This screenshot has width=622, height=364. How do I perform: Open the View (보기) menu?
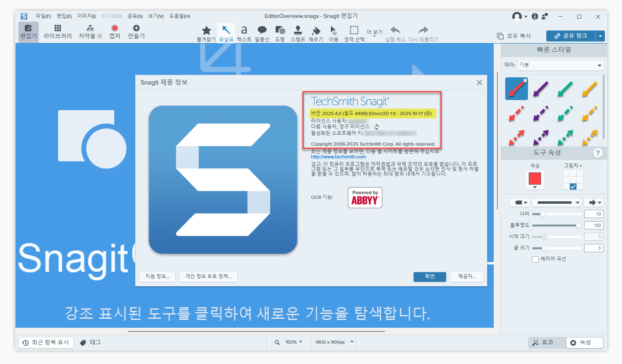[156, 16]
